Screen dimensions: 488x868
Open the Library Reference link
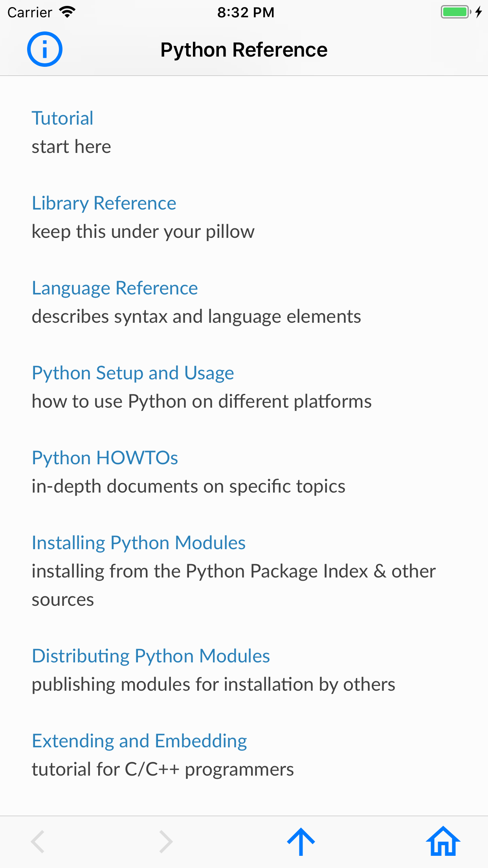click(104, 203)
